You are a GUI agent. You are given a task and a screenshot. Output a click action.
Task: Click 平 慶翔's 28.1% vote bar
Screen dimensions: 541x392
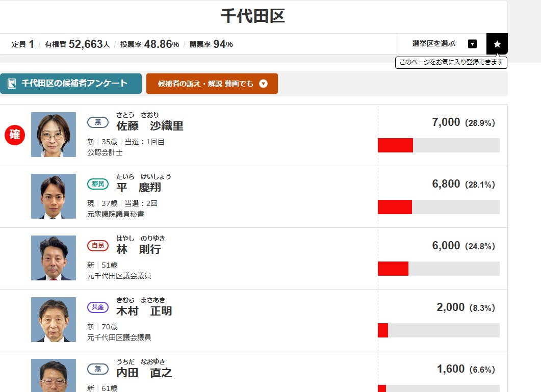439,207
